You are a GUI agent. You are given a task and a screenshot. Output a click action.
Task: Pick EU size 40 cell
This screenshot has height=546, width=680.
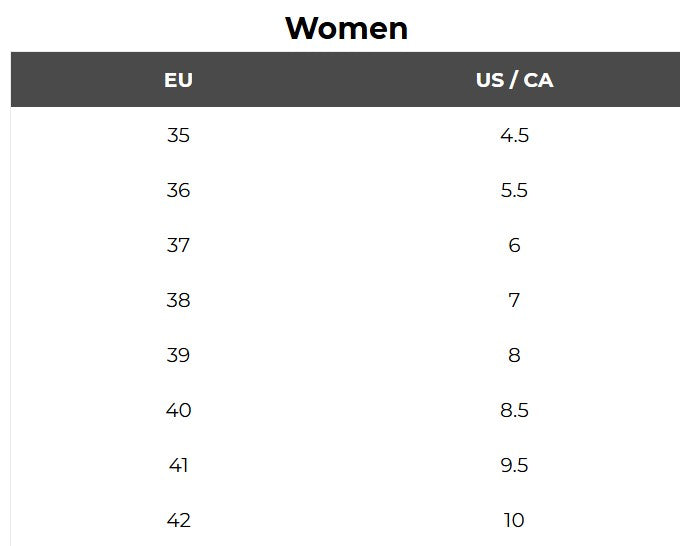[x=178, y=410]
